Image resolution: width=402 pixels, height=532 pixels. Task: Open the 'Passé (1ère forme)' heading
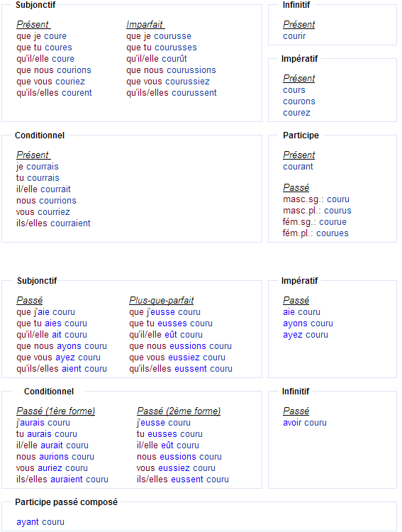click(55, 411)
